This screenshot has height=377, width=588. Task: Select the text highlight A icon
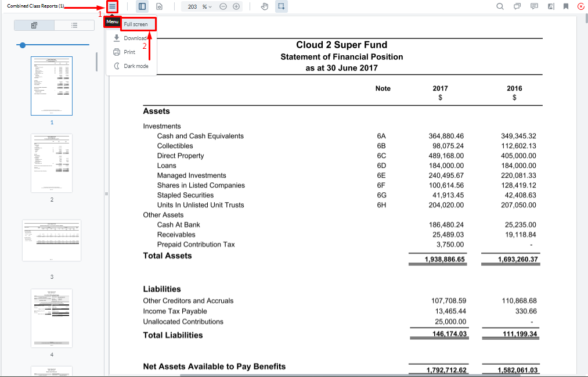pos(551,6)
